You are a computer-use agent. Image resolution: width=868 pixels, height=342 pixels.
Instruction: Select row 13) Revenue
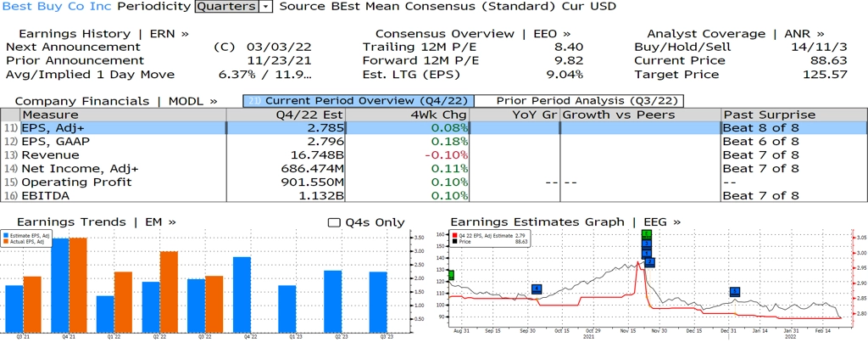coord(433,155)
